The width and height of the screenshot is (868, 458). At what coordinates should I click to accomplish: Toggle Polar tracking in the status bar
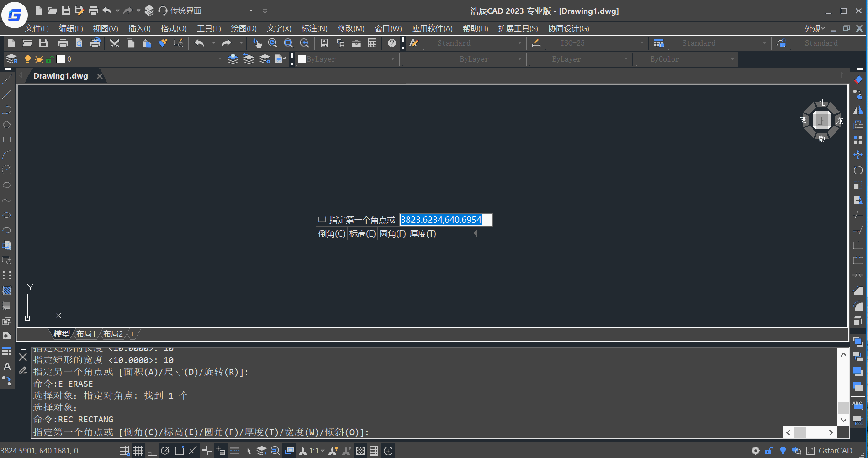(165, 451)
